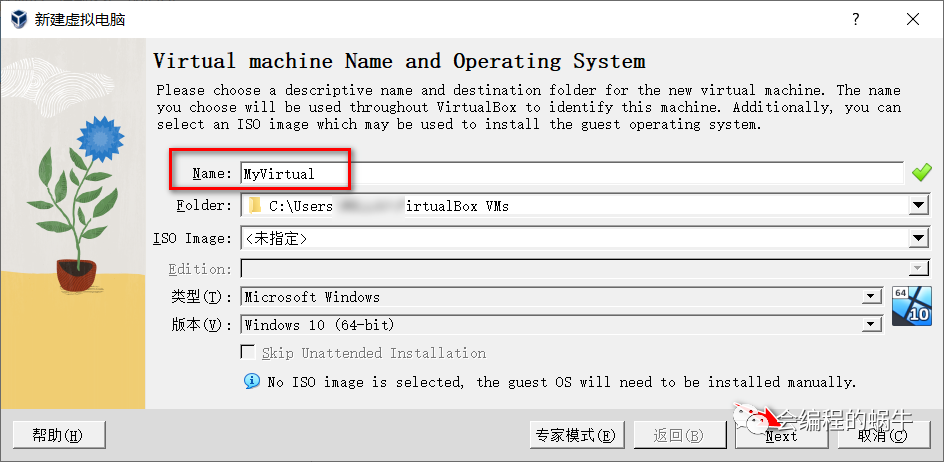Click the No ISO image is selected message

point(561,382)
